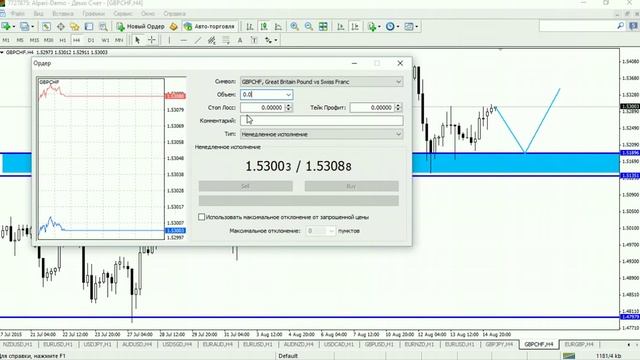Select the Fibonacci Retracement tool
Screen dimensions: 640x360
click(226, 40)
